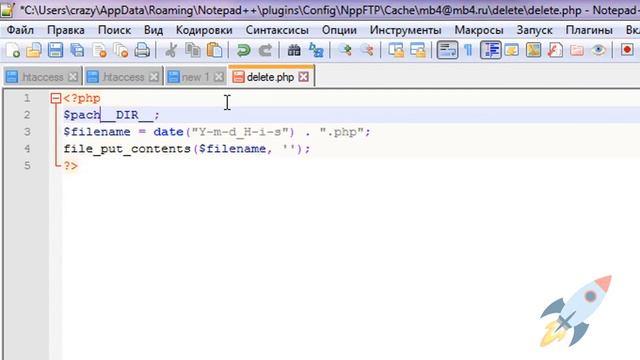640x360 pixels.
Task: Open the Replace dialog icon
Action: (x=316, y=50)
